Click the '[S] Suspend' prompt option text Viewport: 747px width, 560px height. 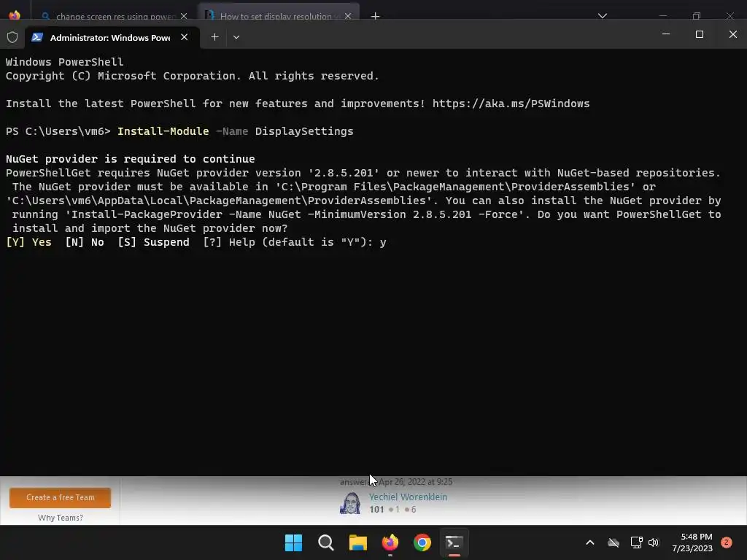coord(153,242)
